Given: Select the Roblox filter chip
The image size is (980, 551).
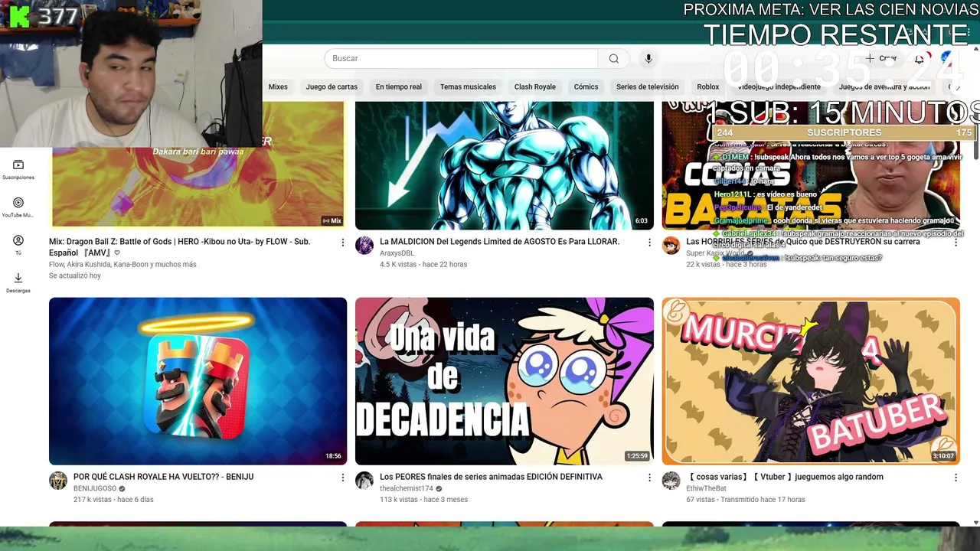Looking at the screenshot, I should coord(708,86).
